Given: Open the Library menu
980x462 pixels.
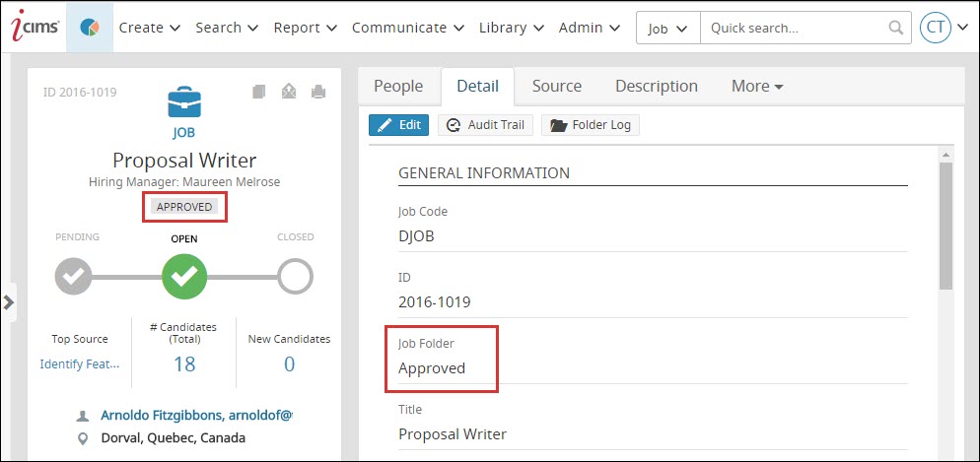Looking at the screenshot, I should coord(512,28).
